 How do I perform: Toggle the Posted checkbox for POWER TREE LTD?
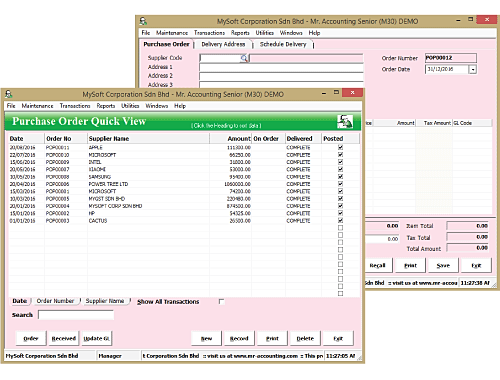(340, 184)
